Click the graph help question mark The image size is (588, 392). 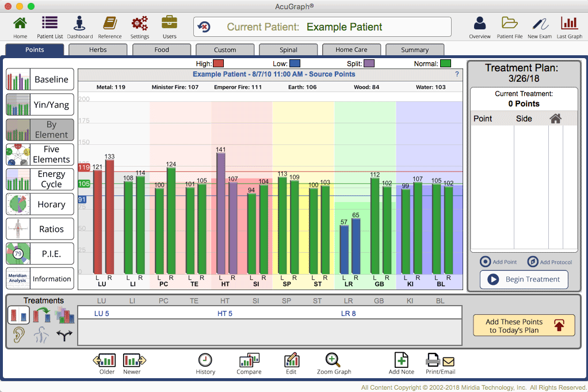[457, 74]
